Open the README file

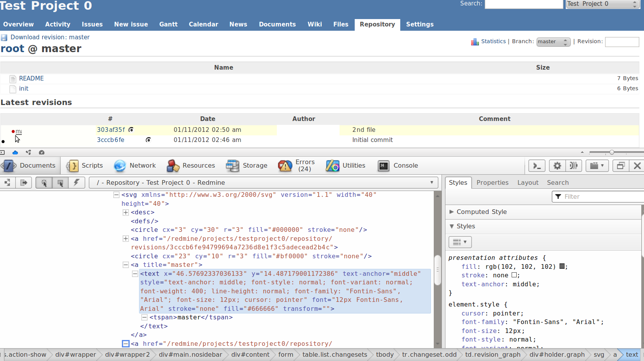point(31,78)
